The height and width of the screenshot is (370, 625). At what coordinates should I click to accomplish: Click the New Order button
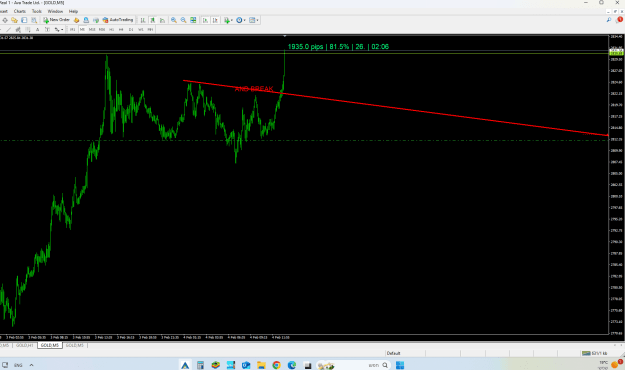(x=56, y=20)
